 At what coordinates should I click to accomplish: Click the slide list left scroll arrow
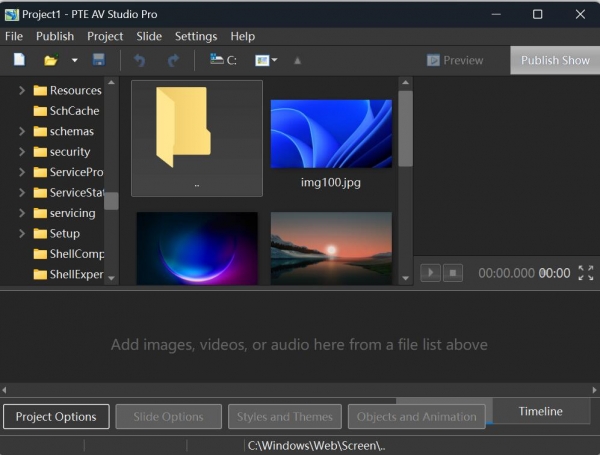point(4,390)
